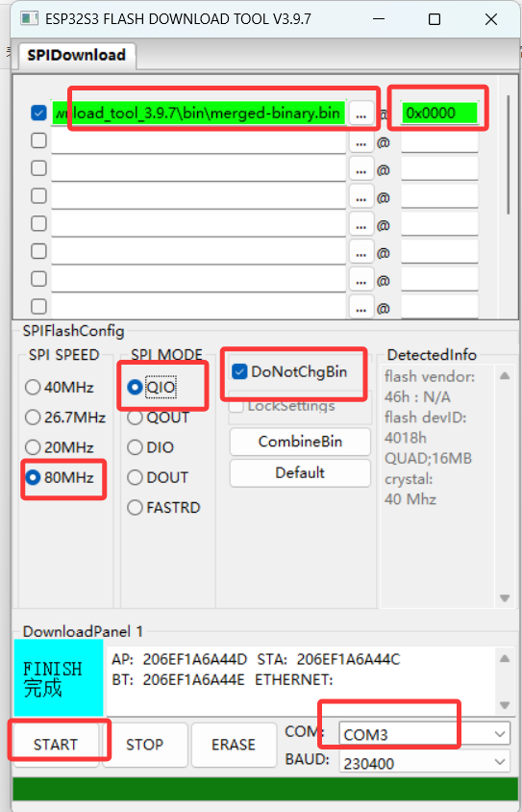522x812 pixels.
Task: Close the flash download tool window
Action: click(491, 19)
